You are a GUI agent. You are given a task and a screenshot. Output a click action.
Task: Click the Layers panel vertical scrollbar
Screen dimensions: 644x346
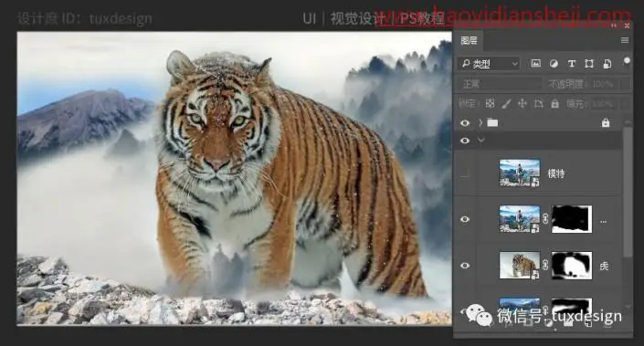628,192
